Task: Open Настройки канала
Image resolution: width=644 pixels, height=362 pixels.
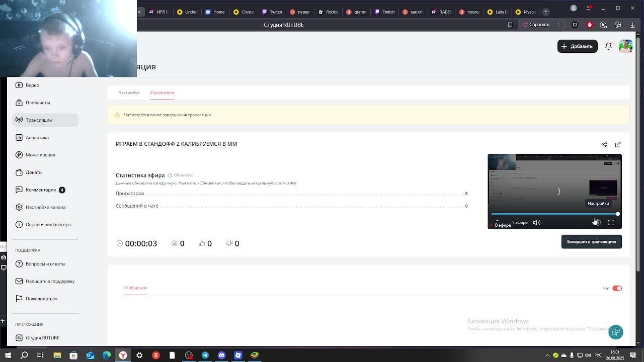Action: 45,207
